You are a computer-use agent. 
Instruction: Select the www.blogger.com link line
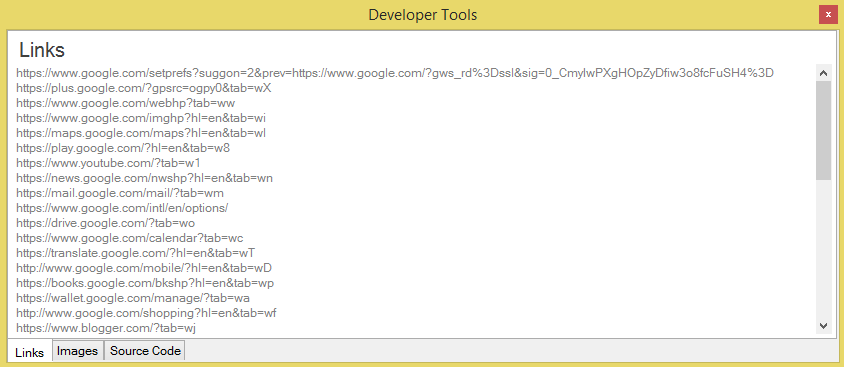(x=106, y=327)
